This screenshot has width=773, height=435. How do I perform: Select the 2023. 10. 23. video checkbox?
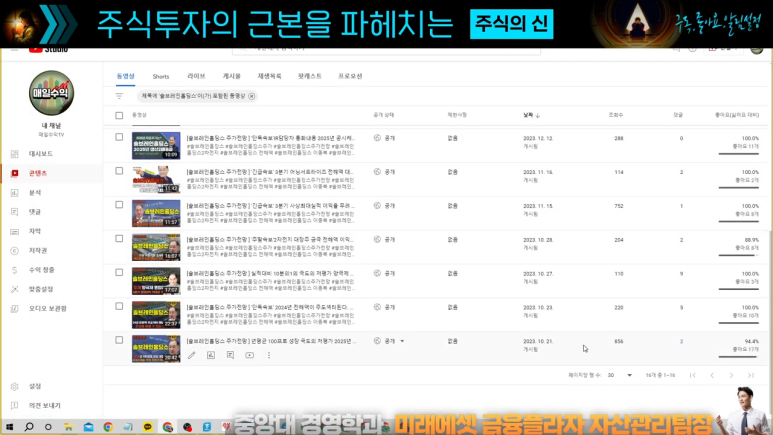(x=119, y=306)
